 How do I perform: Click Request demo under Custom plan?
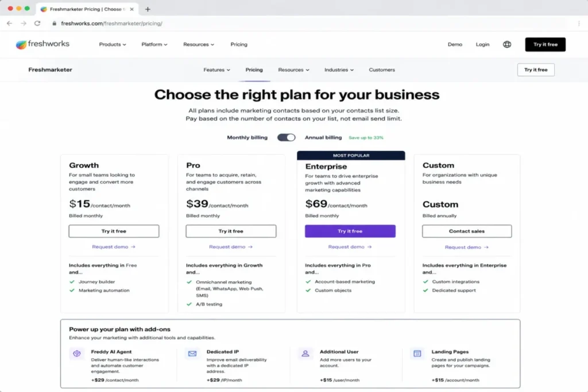[x=466, y=247]
